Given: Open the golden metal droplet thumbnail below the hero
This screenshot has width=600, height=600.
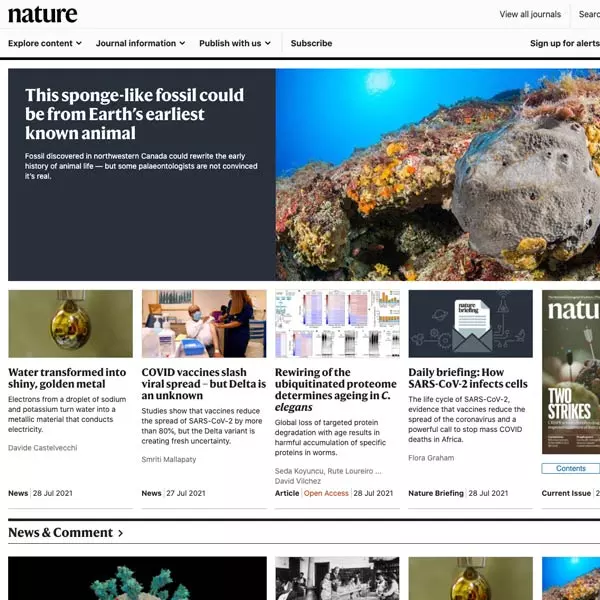Looking at the screenshot, I should pos(70,324).
